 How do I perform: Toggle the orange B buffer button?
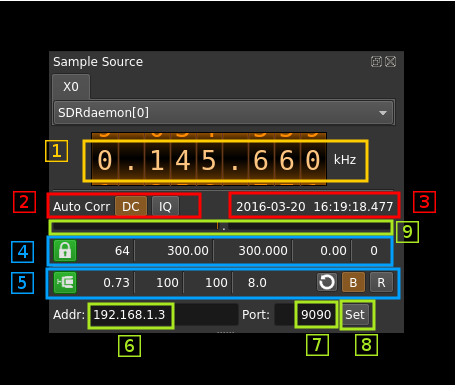(353, 283)
